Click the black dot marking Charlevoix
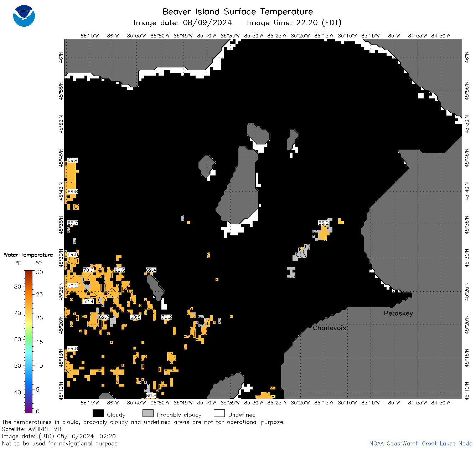 310,326
